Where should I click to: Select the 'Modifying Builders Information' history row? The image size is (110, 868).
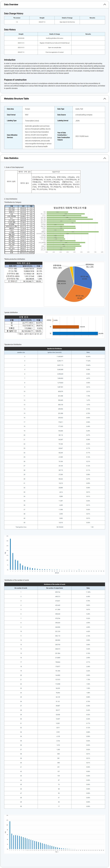coord(55,38)
